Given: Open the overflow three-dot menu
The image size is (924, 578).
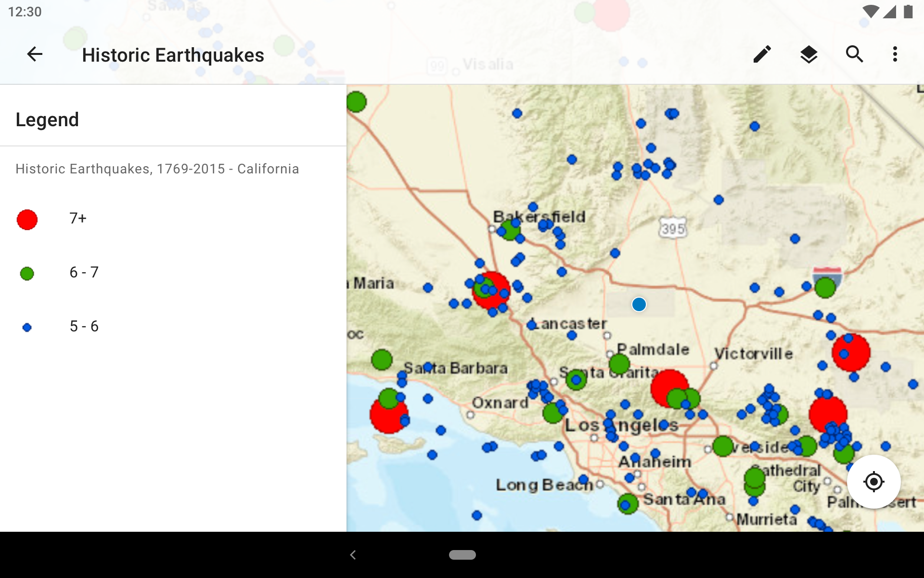Looking at the screenshot, I should tap(895, 54).
